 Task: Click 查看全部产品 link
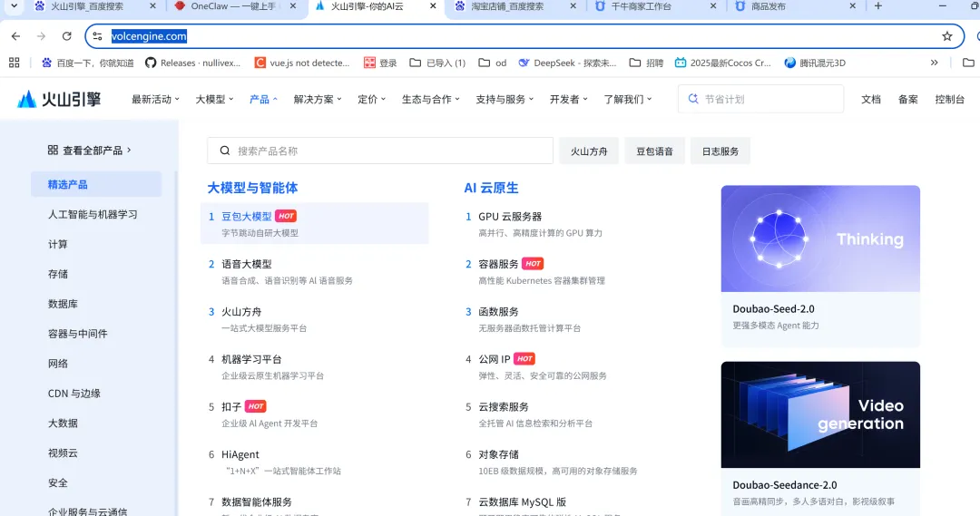pos(89,150)
